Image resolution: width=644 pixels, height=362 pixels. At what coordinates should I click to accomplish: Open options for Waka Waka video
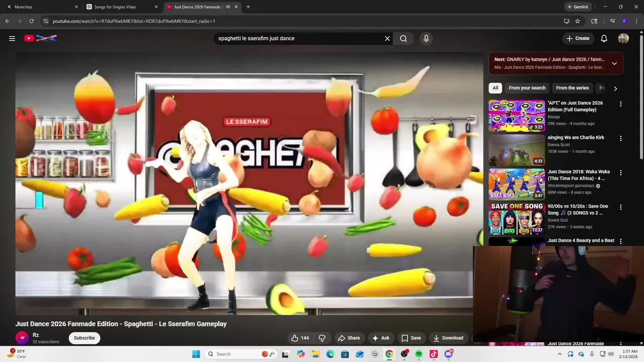point(620,172)
